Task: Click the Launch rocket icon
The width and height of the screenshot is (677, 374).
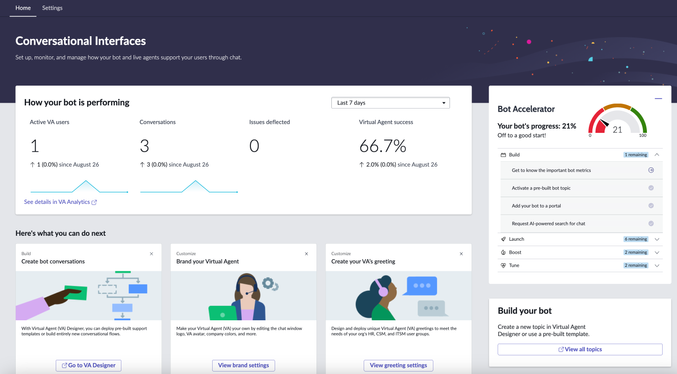Action: (503, 239)
